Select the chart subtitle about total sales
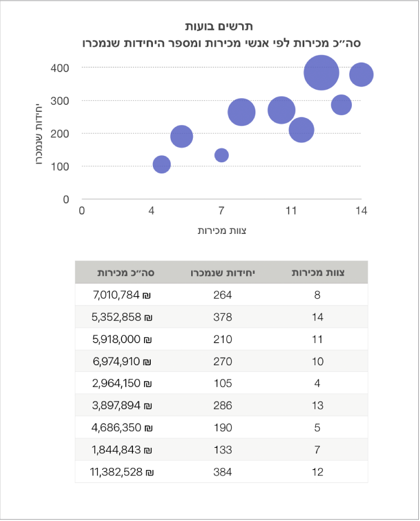This screenshot has width=420, height=521. [222, 43]
